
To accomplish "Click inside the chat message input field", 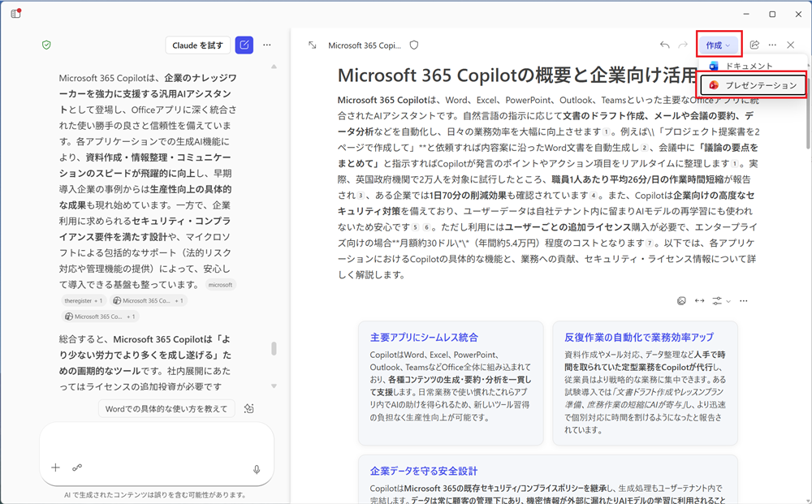I will coord(158,442).
